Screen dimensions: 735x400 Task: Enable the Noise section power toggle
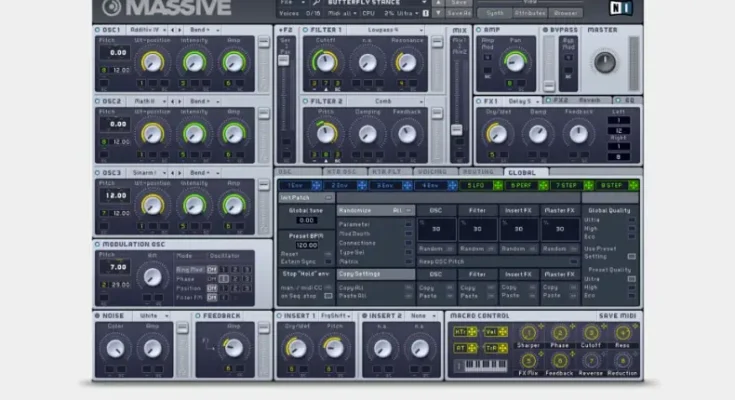point(97,316)
